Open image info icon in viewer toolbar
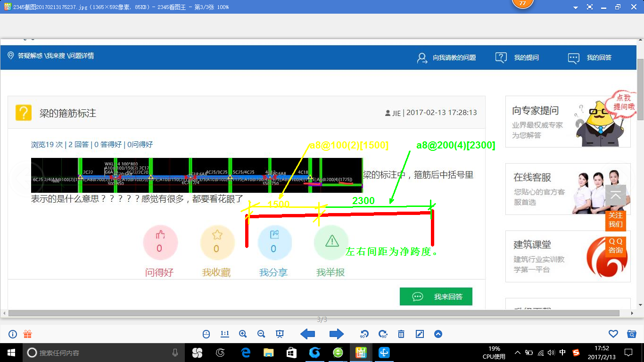The image size is (644, 362). tap(13, 334)
